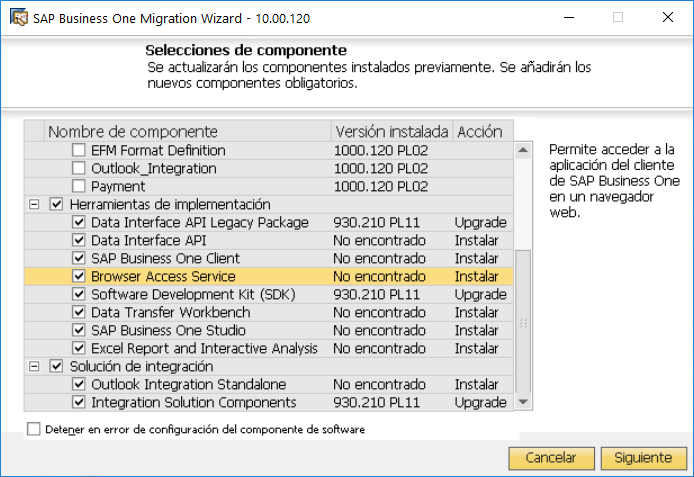The image size is (694, 477).
Task: Click the scrollbar up arrow
Action: point(523,150)
